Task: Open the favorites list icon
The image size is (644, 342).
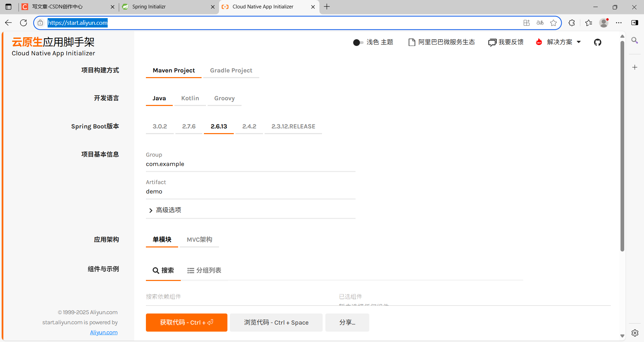Action: 589,23
